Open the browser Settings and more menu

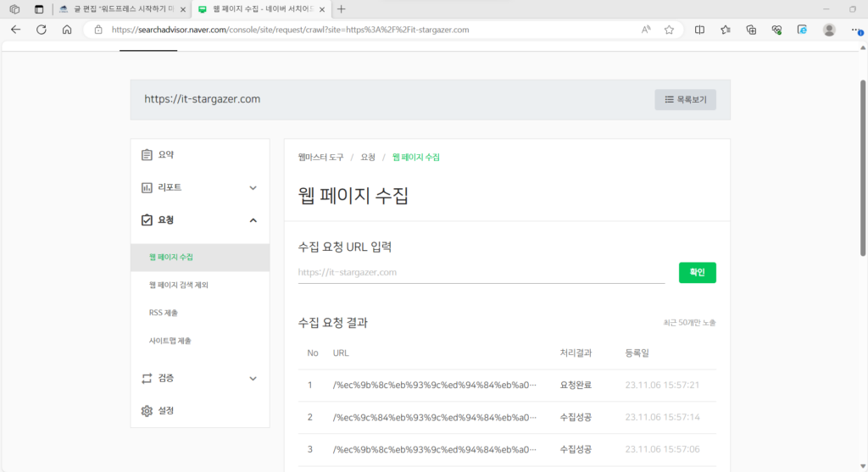coord(856,30)
